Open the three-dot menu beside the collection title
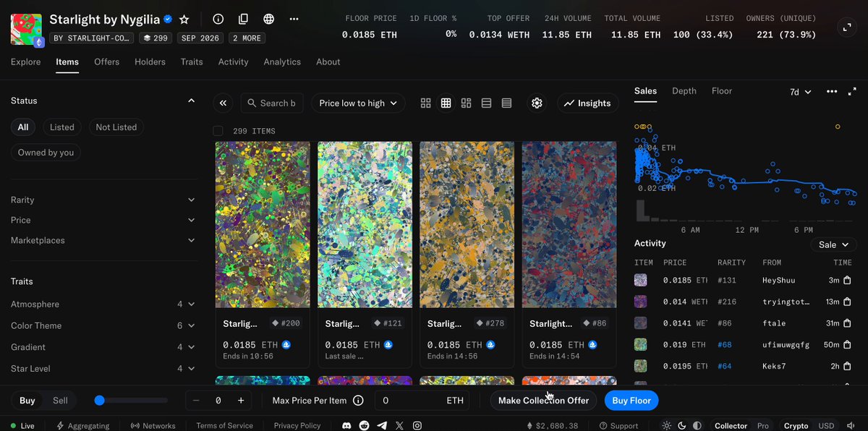Screen dimensions: 868x431 tap(294, 19)
